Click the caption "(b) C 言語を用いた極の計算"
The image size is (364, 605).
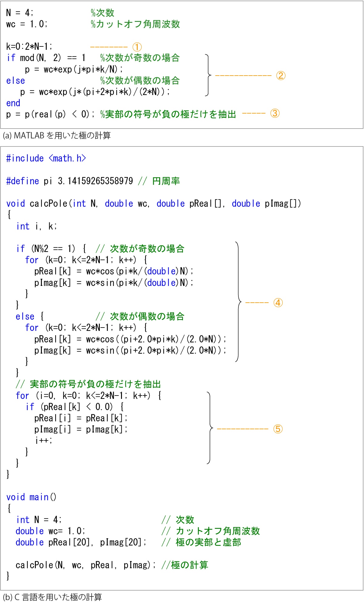52,597
